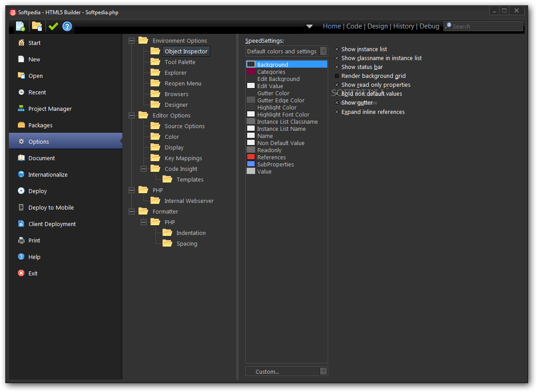Click the red Exit icon
Viewport: 537px width, 392px height.
(21, 273)
